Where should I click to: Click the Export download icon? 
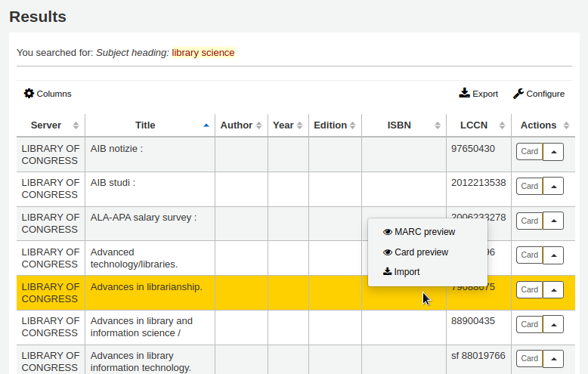tap(465, 93)
